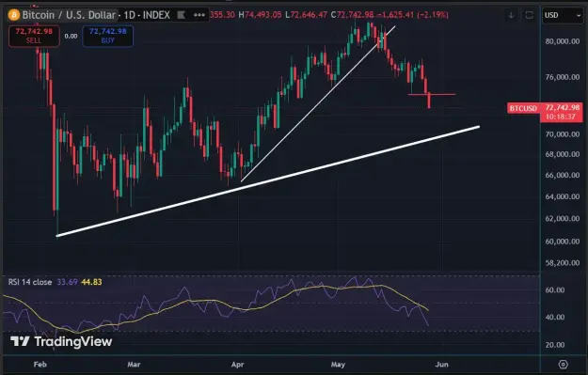Click the flag icon beside INDEX
588x375 pixels.
[x=182, y=15]
